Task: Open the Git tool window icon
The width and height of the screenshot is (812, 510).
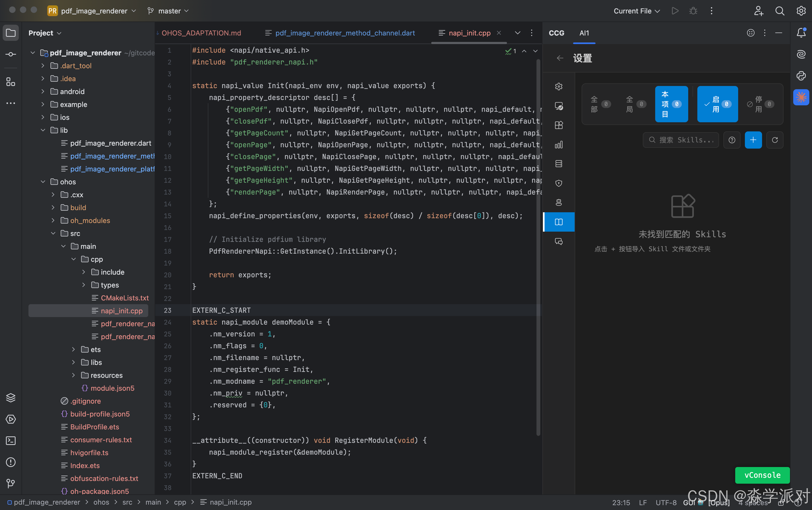Action: (x=10, y=483)
